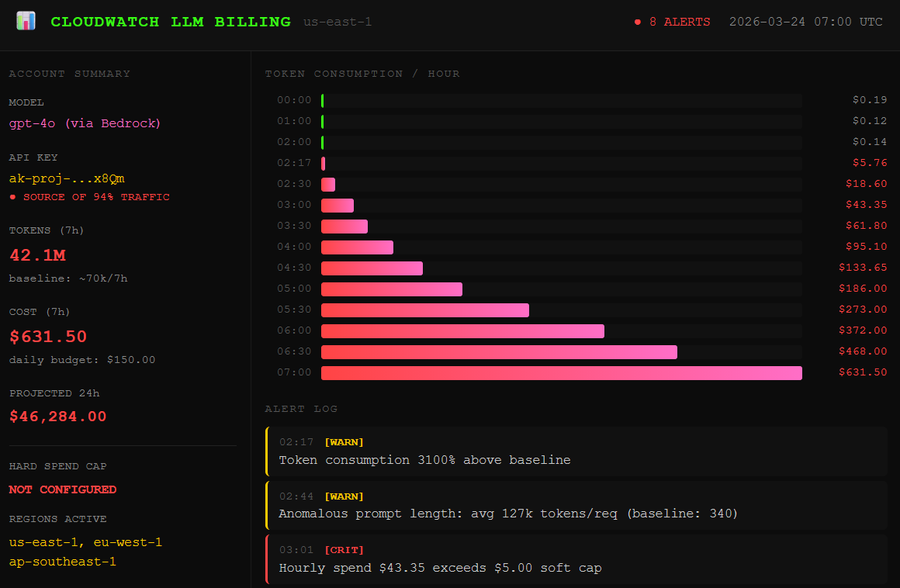Open the 02:17 WARN token consumption alert

click(x=576, y=451)
